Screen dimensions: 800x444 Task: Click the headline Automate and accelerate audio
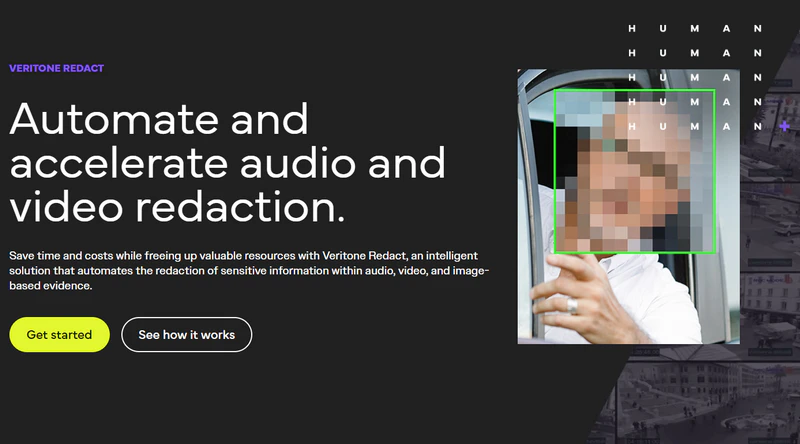pyautogui.click(x=228, y=162)
